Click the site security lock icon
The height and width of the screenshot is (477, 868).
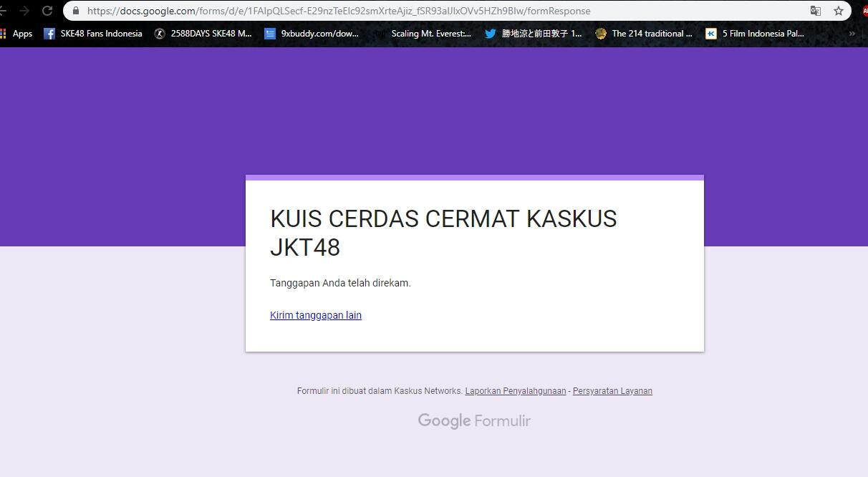(76, 11)
